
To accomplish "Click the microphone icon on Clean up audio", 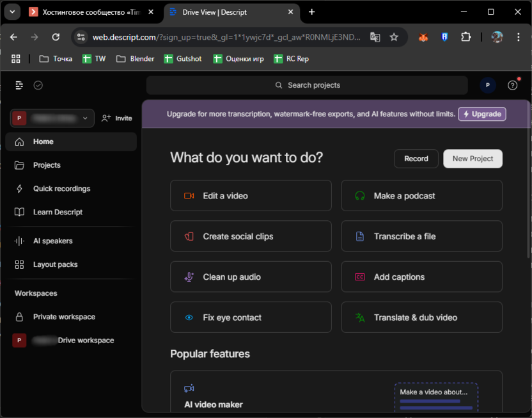I will coord(189,277).
